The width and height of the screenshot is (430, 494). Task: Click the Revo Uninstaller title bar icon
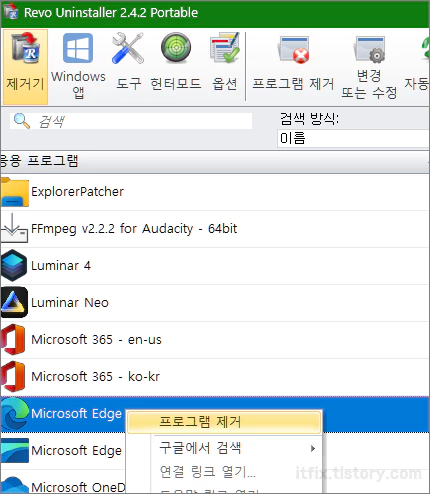coord(11,11)
